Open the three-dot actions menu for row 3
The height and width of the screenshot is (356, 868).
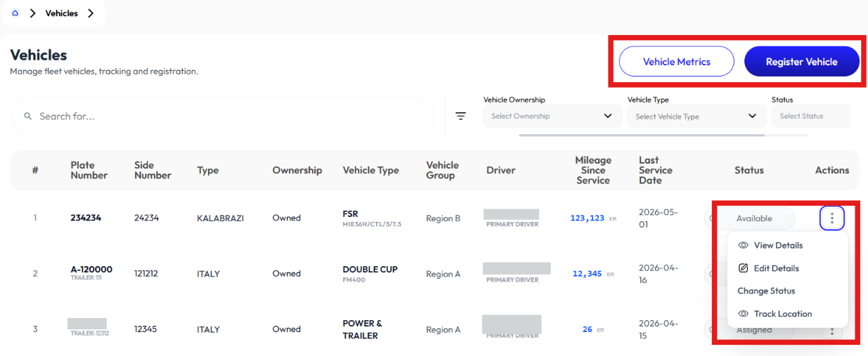(832, 331)
